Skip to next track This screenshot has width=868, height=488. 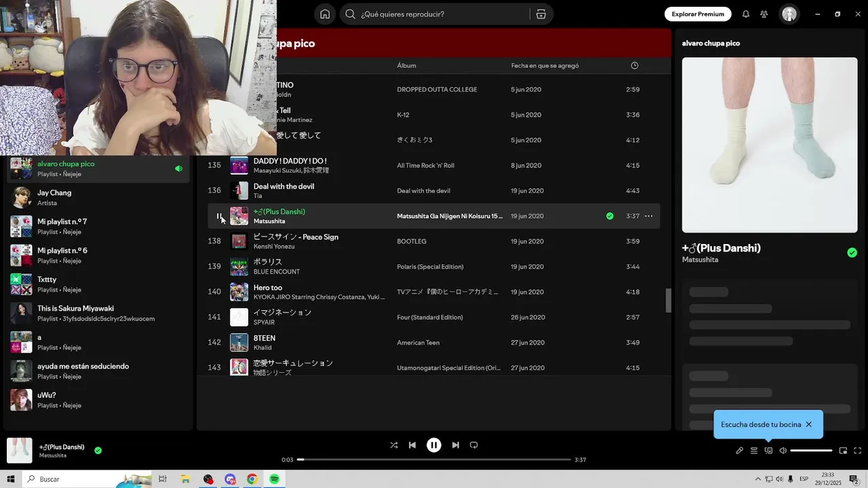[456, 445]
